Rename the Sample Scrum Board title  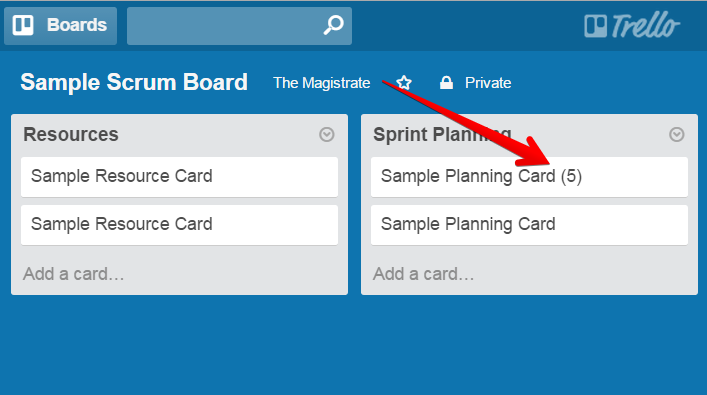pos(134,82)
